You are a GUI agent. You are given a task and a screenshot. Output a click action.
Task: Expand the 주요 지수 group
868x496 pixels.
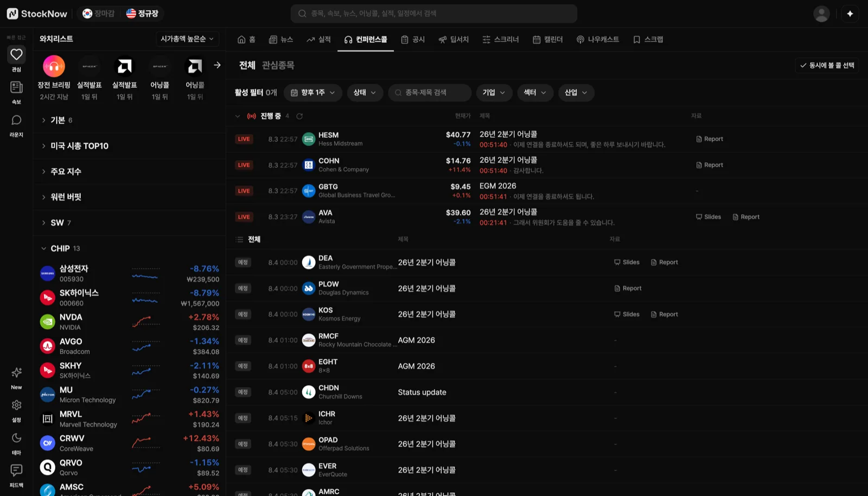129,171
